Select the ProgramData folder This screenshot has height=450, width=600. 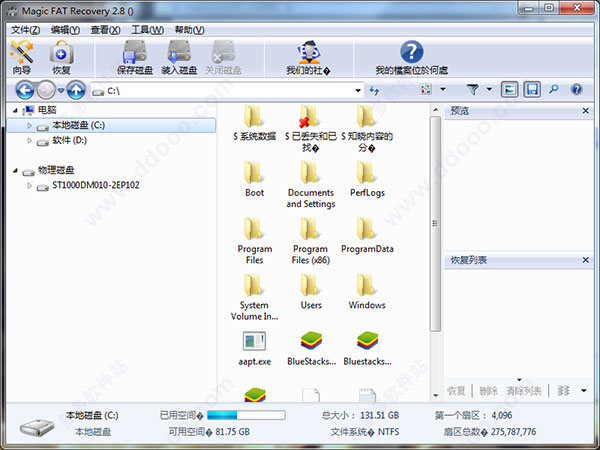coord(367,235)
